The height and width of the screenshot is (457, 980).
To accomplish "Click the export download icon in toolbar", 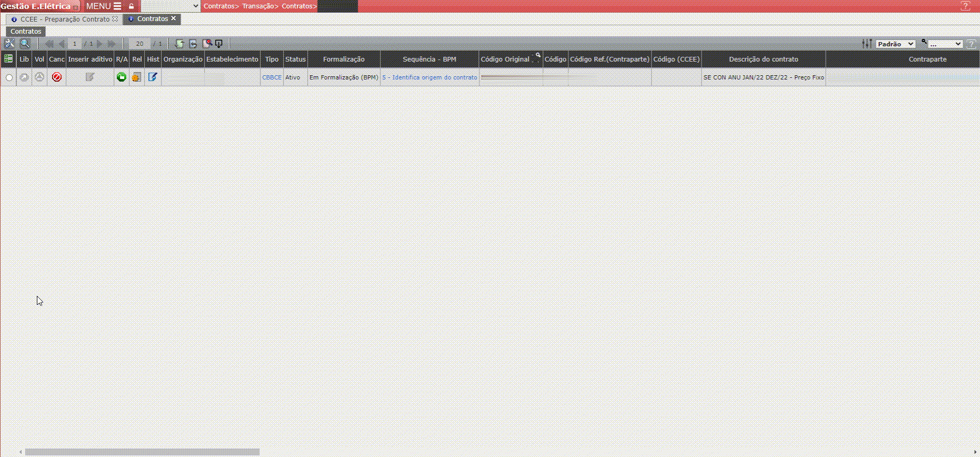I will (219, 44).
